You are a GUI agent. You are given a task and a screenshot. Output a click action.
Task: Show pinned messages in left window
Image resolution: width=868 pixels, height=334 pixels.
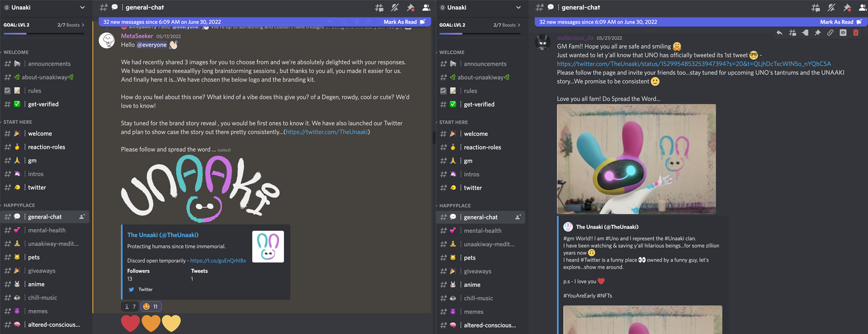pos(410,8)
